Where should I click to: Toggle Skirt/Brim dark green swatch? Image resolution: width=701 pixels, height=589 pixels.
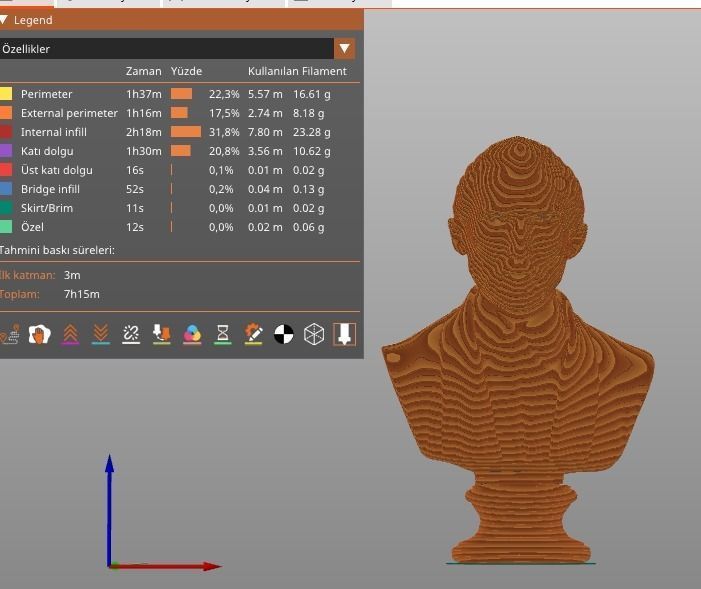(x=6, y=208)
